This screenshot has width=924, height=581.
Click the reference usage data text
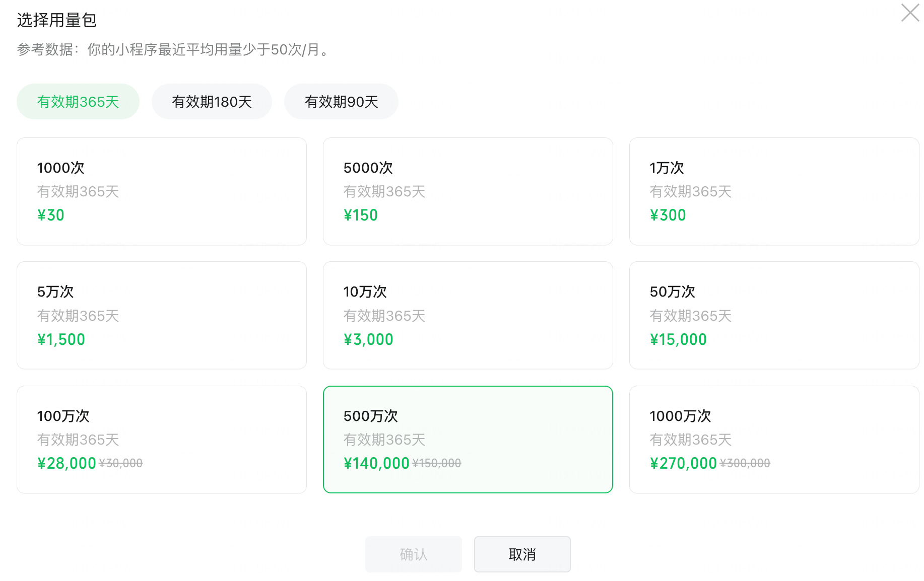pos(174,49)
